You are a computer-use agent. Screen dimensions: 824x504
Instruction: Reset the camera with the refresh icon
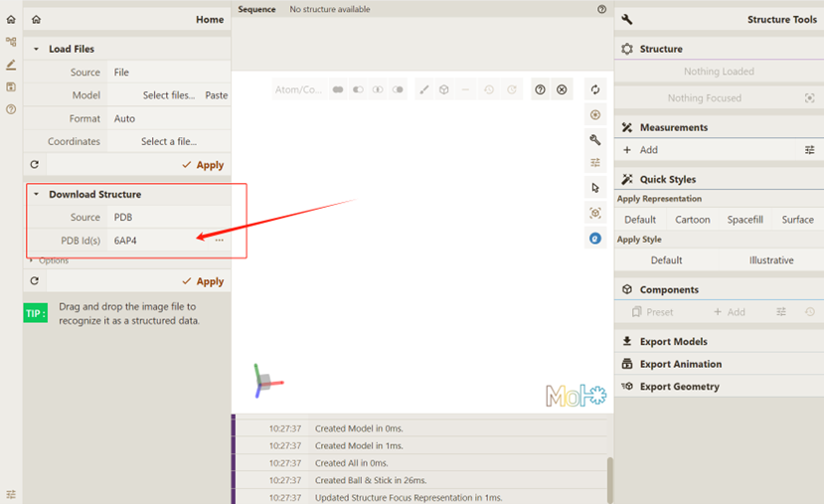(595, 89)
